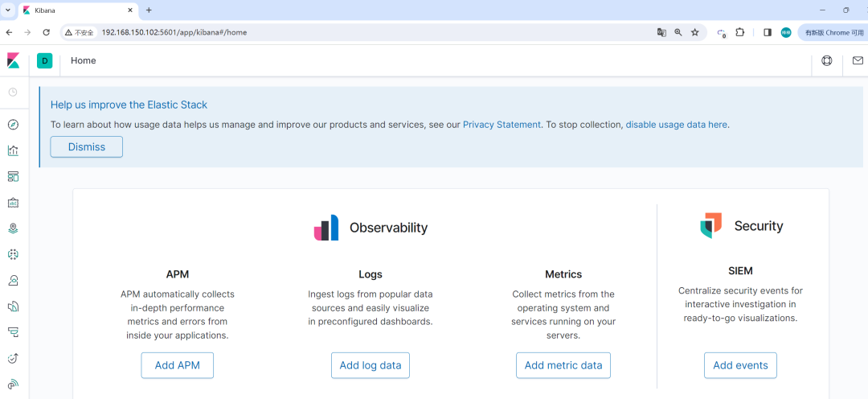
Task: Toggle the Chrome side panel
Action: [768, 32]
